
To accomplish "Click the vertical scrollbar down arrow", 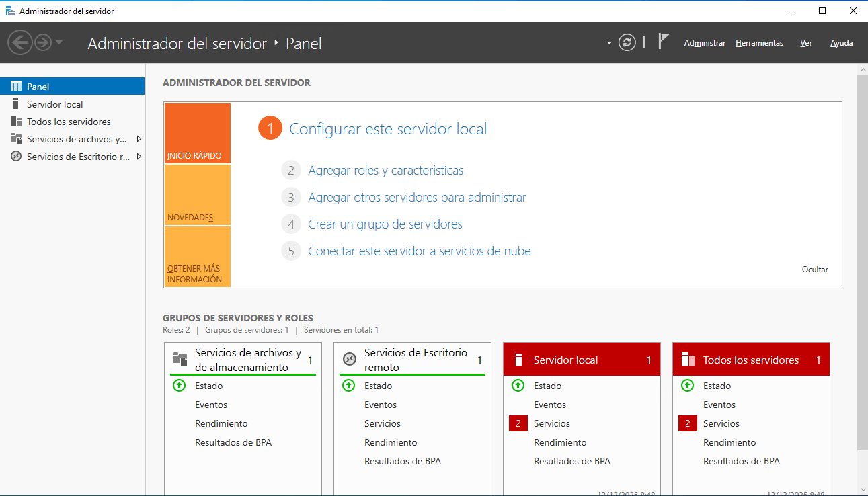I will tap(862, 489).
